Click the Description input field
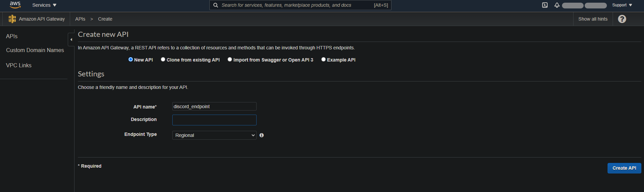This screenshot has height=192, width=644. pos(214,120)
